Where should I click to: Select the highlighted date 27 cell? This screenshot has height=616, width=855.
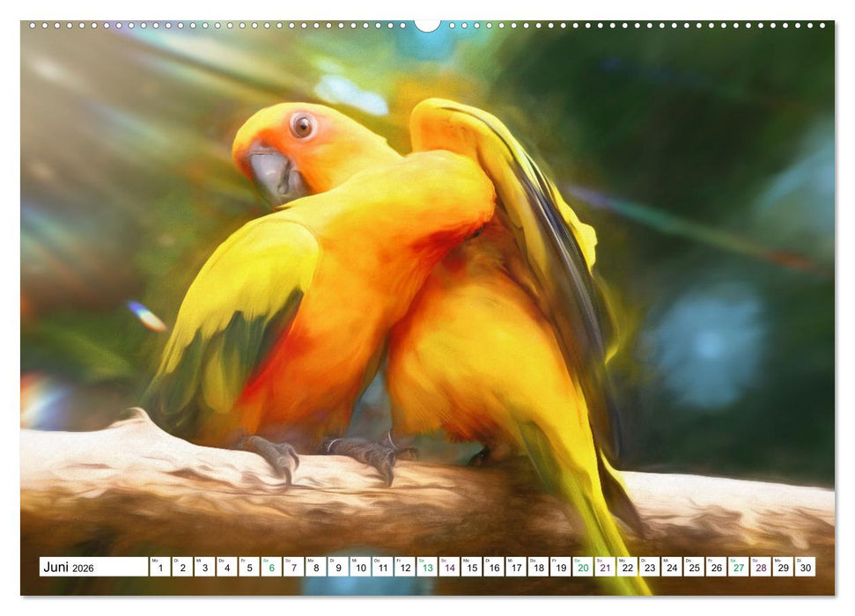coord(737,566)
